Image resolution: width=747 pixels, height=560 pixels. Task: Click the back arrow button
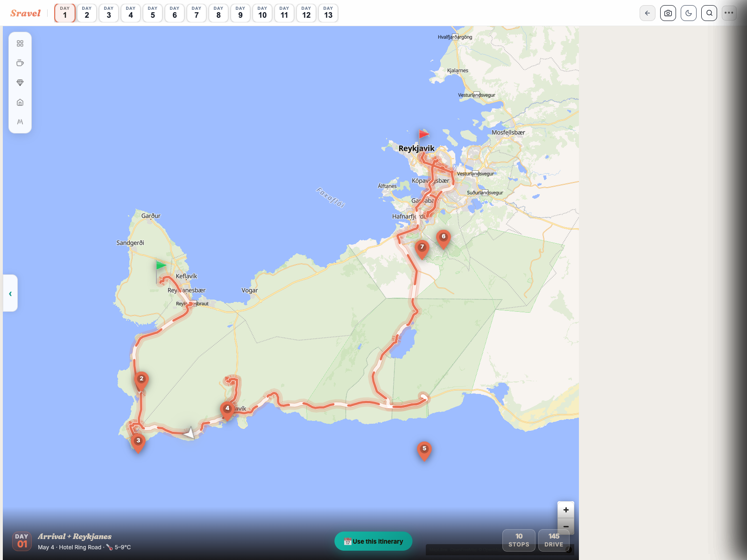click(648, 13)
